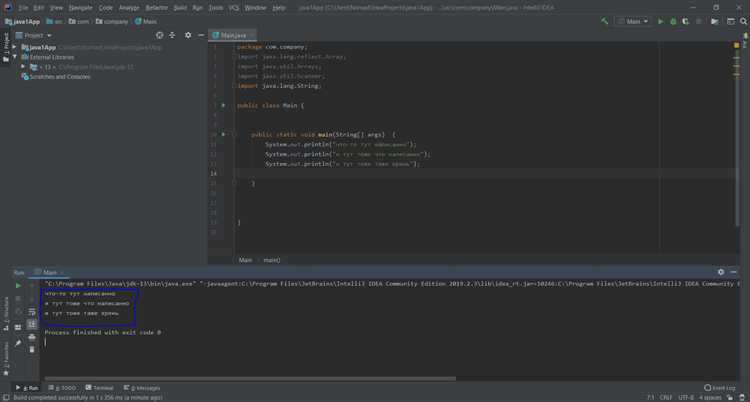Open the Messages tool window button
The height and width of the screenshot is (402, 750).
click(x=142, y=388)
